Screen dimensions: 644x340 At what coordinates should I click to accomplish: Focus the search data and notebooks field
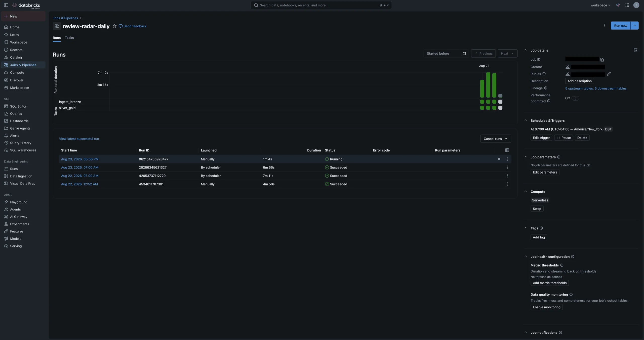321,5
